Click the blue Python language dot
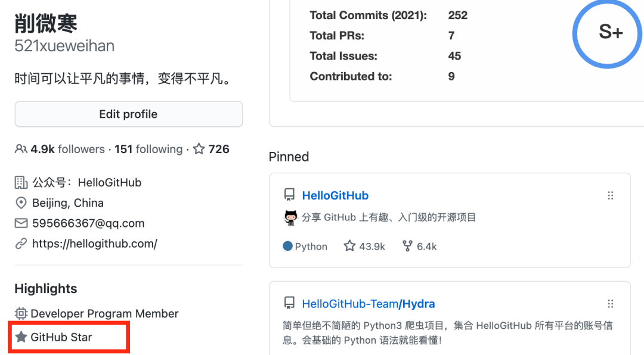This screenshot has height=355, width=644. (288, 246)
